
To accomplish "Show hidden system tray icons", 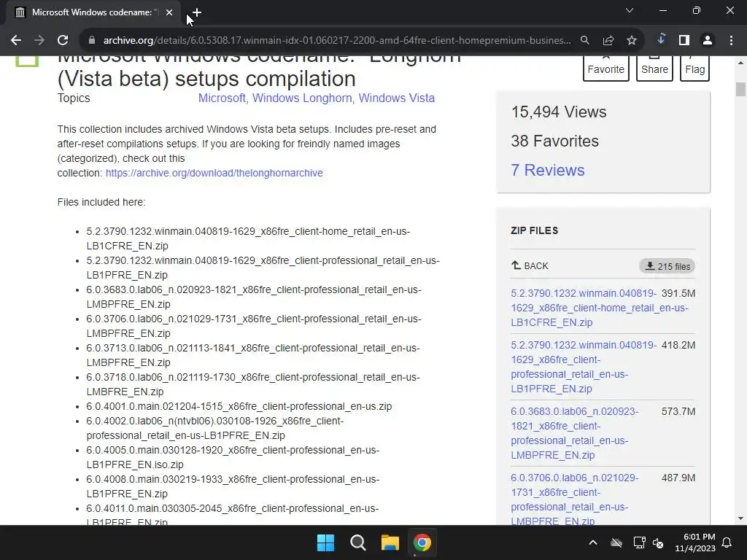I will pos(593,542).
